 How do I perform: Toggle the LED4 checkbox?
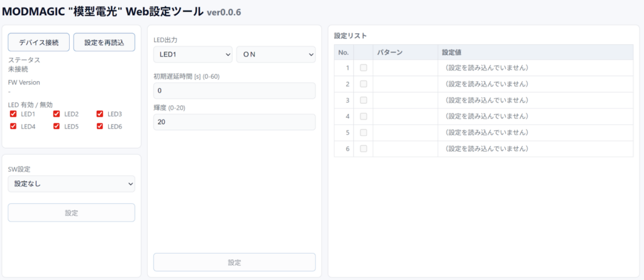(13, 126)
